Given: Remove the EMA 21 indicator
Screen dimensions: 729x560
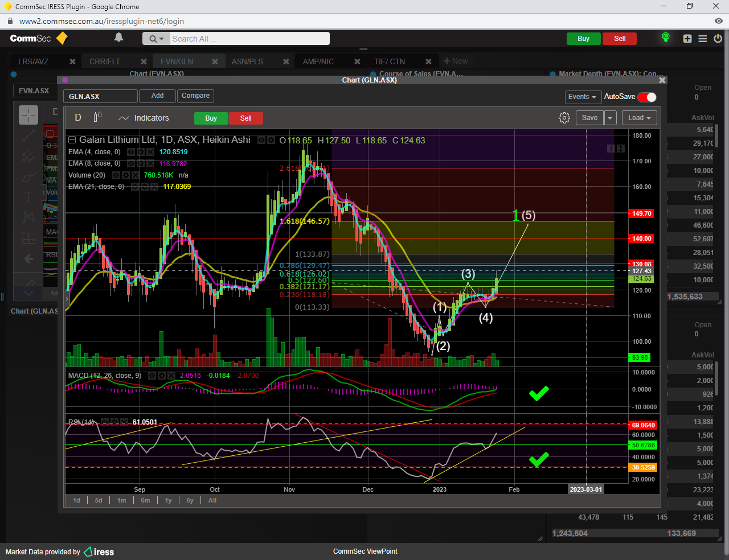Looking at the screenshot, I should [154, 187].
